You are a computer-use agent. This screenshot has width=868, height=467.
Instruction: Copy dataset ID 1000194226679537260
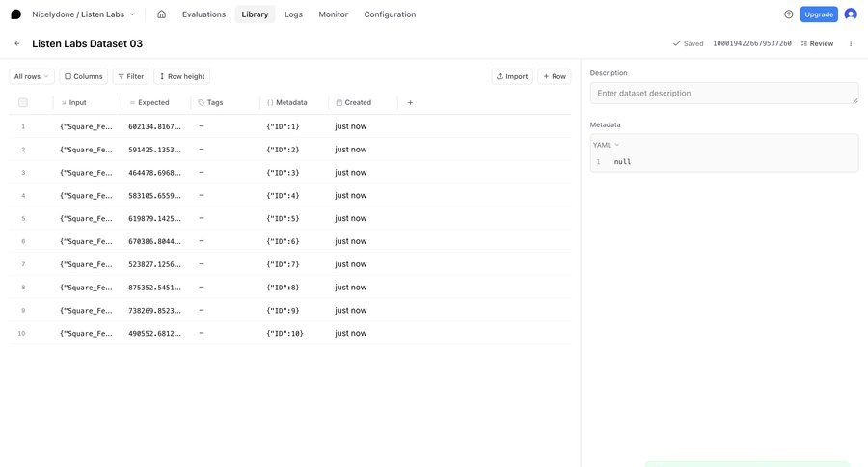click(751, 43)
